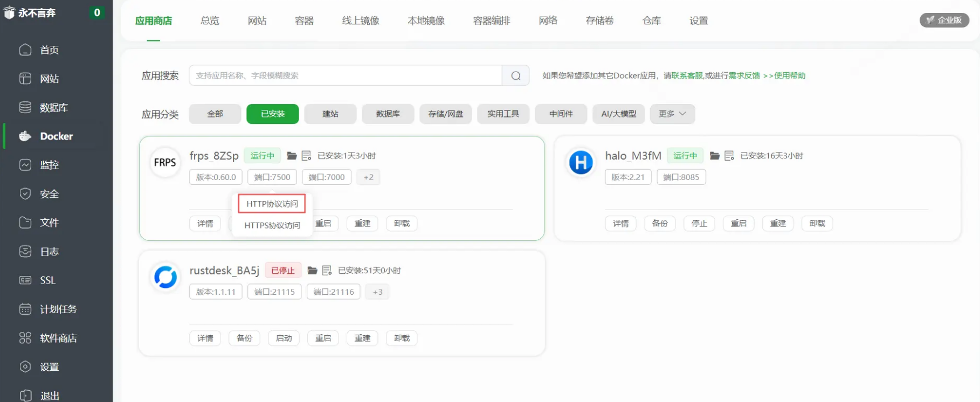Expand the +2 ports on frps_8ZSp
This screenshot has height=402, width=980.
pos(368,177)
